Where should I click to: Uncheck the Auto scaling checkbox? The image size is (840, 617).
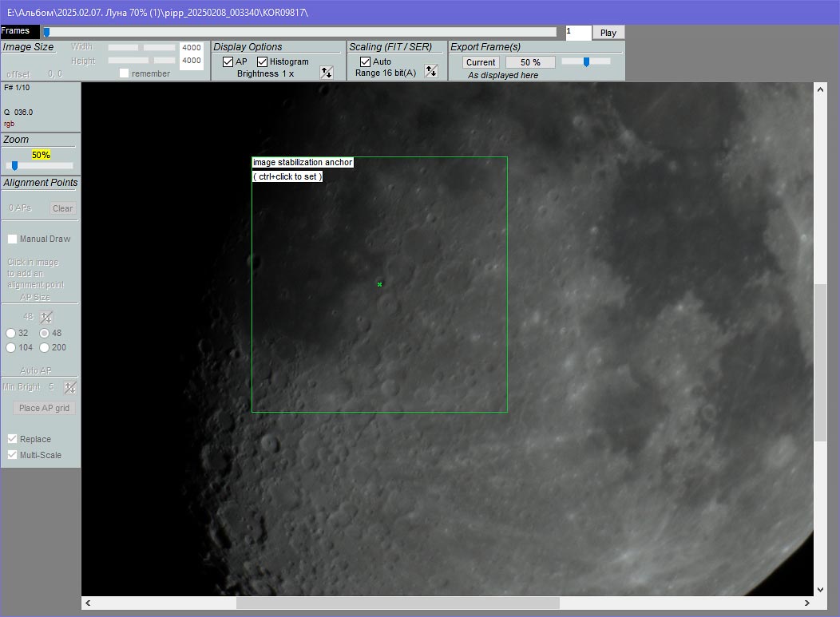point(366,61)
